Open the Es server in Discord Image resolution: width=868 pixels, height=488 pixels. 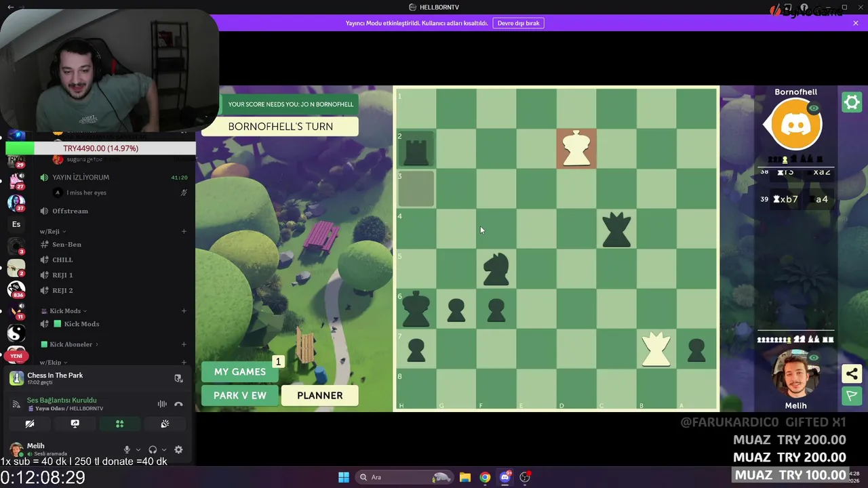click(16, 224)
